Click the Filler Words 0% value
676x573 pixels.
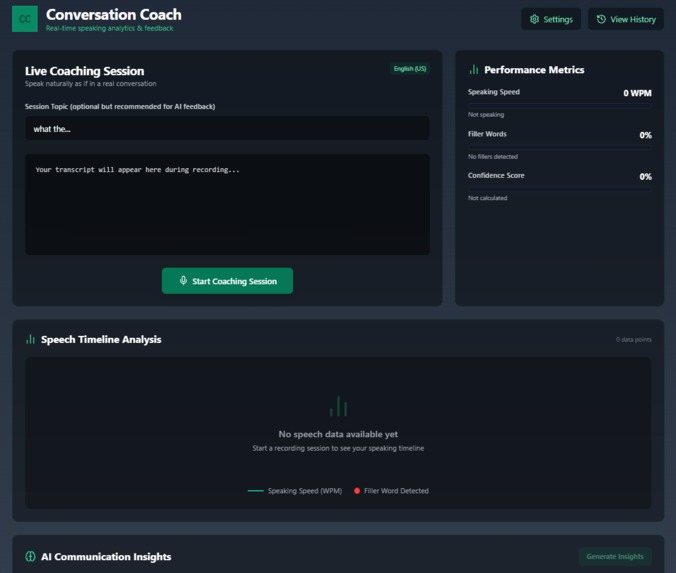click(645, 135)
